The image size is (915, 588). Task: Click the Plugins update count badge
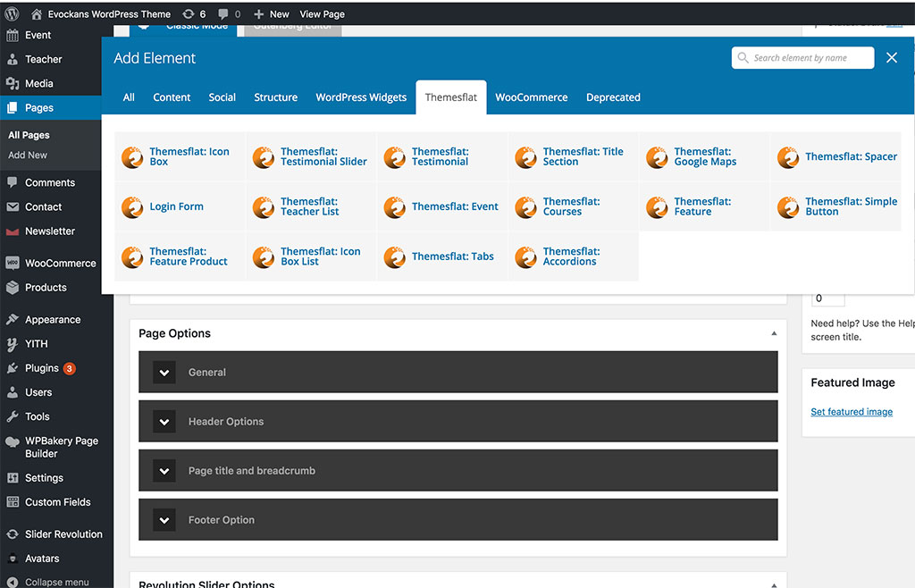coord(70,369)
